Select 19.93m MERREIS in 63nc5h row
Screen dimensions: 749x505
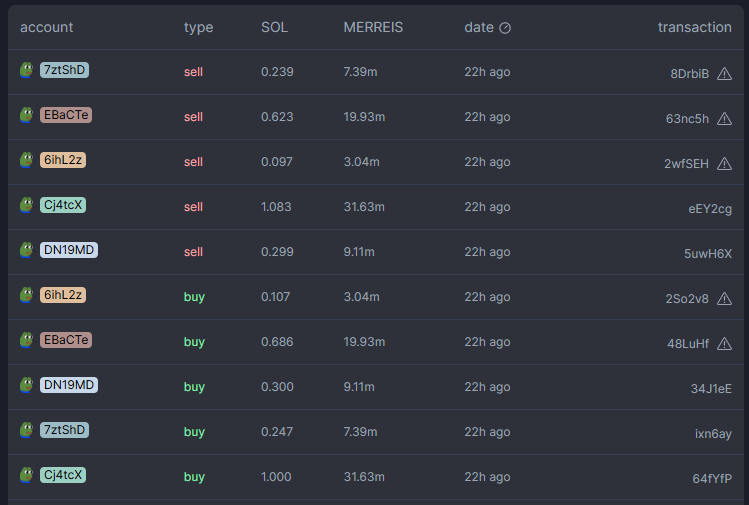click(x=364, y=117)
